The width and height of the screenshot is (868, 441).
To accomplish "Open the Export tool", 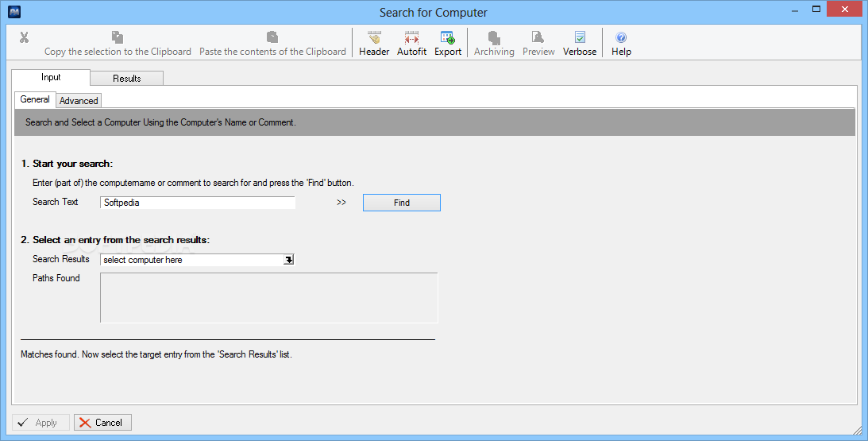I will pyautogui.click(x=448, y=44).
